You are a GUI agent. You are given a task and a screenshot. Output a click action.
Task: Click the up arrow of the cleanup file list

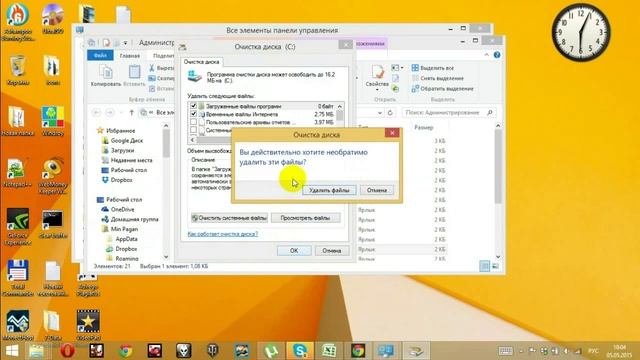pos(340,107)
